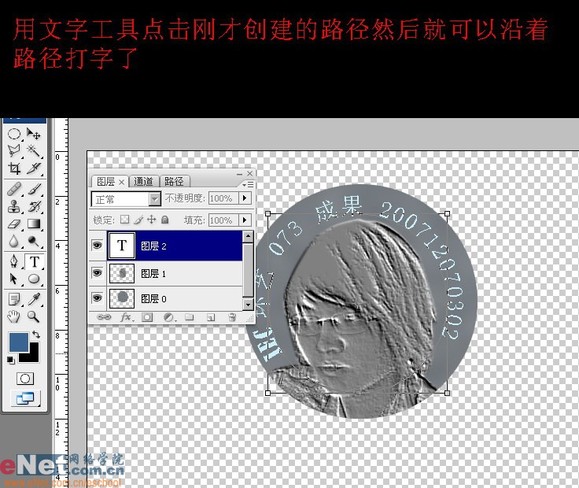
Task: Select the Eyedropper tool
Action: pos(34,299)
